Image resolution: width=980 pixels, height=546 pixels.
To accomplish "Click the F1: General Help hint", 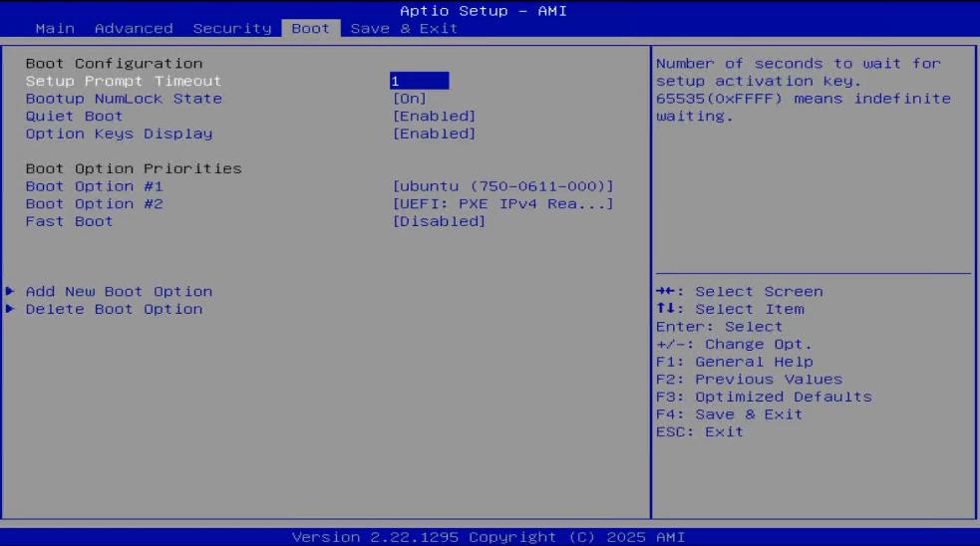I will [735, 362].
